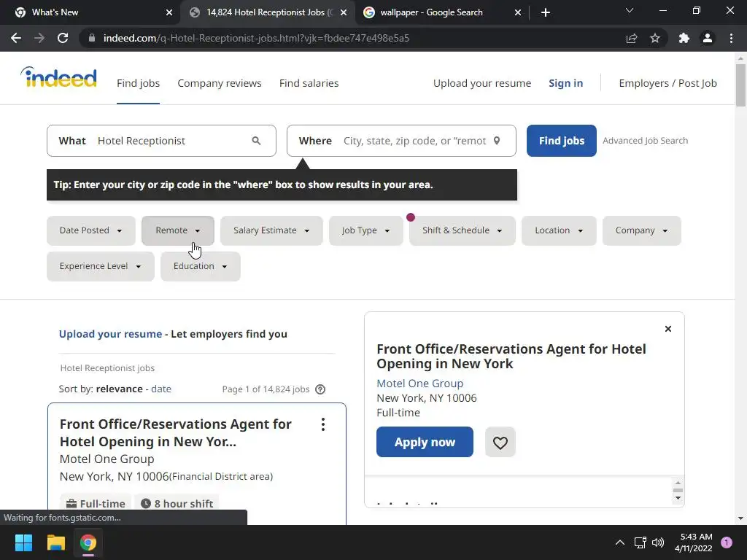Expand the Job Type filter
Viewport: 747px width, 560px height.
tap(366, 230)
